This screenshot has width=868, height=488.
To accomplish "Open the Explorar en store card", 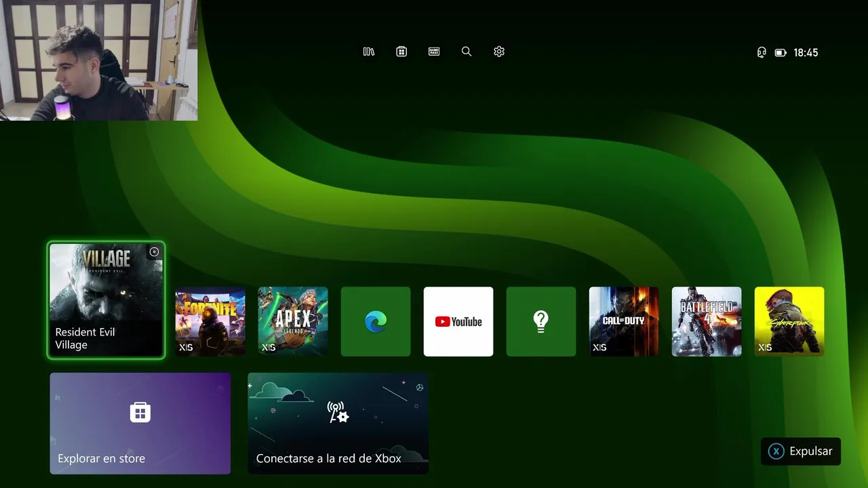I will 140,424.
